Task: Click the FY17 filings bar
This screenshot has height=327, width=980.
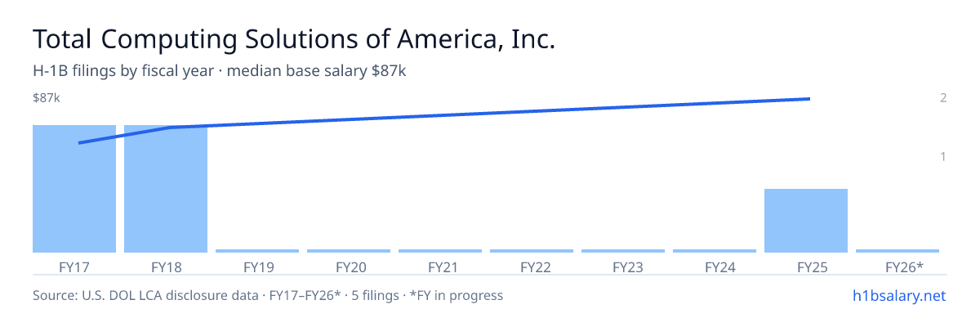Action: click(74, 189)
